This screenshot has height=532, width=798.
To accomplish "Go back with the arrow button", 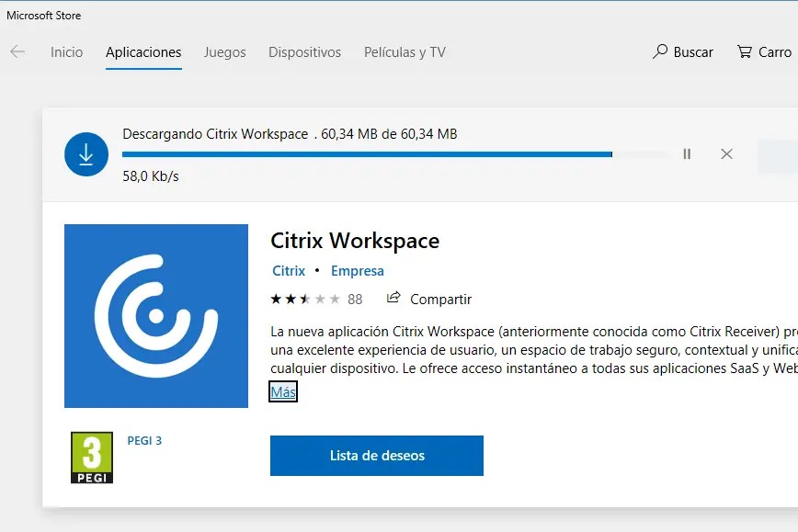I will [x=17, y=51].
